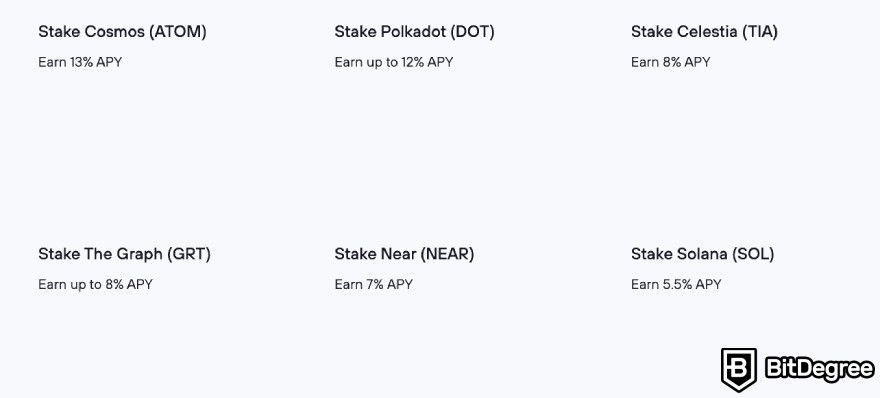Select the Stake Polkadot (DOT) heading

click(x=414, y=32)
